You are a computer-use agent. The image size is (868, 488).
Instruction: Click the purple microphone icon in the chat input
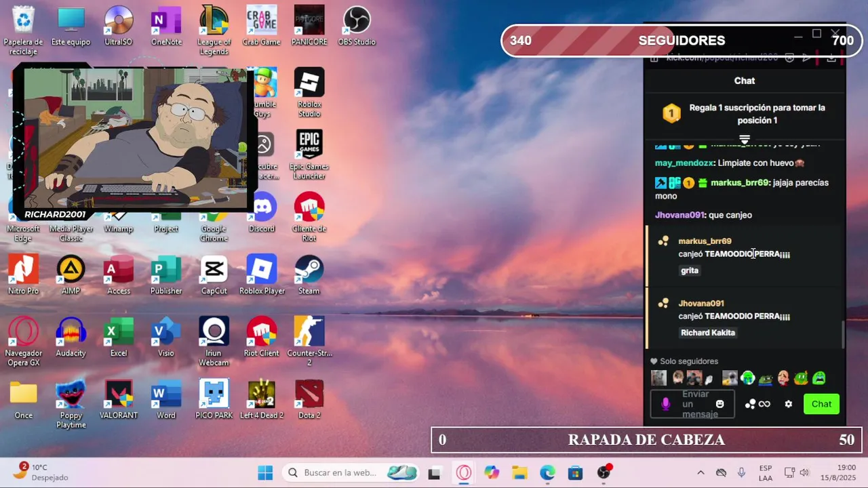click(665, 404)
